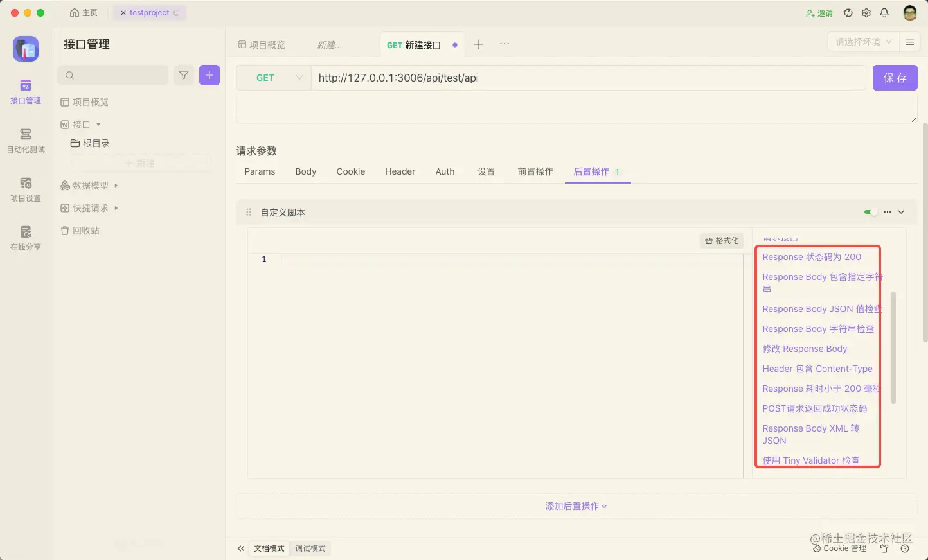Insert snippet Header 包含 Content-Type
This screenshot has width=928, height=560.
817,369
